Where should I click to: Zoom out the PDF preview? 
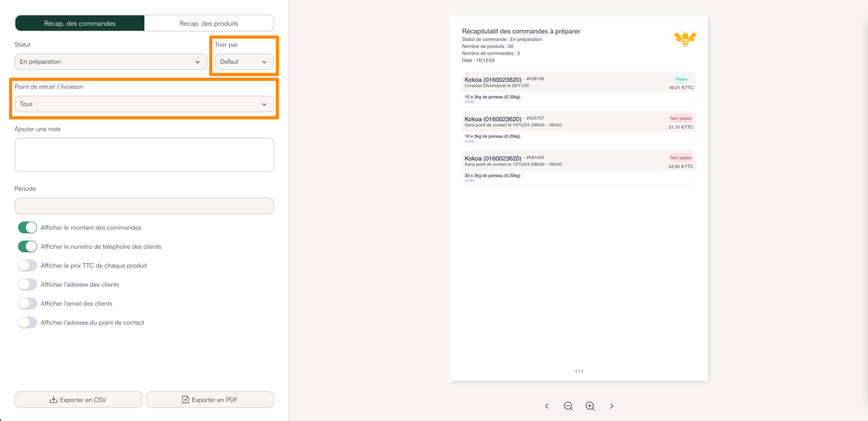click(x=568, y=406)
